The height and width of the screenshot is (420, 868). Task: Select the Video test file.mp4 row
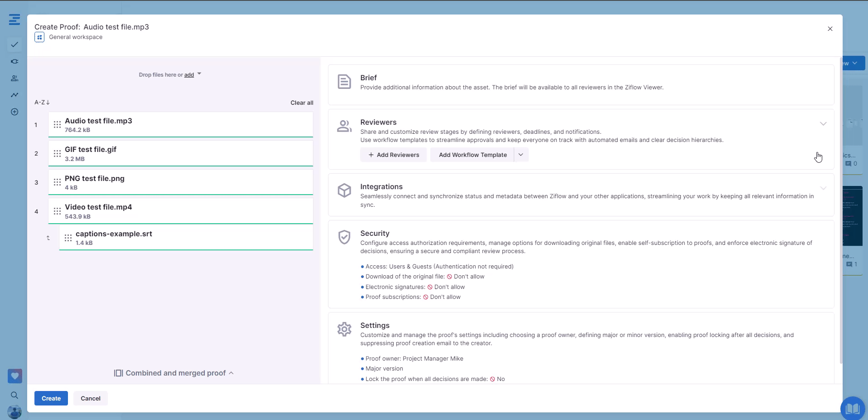click(x=181, y=211)
